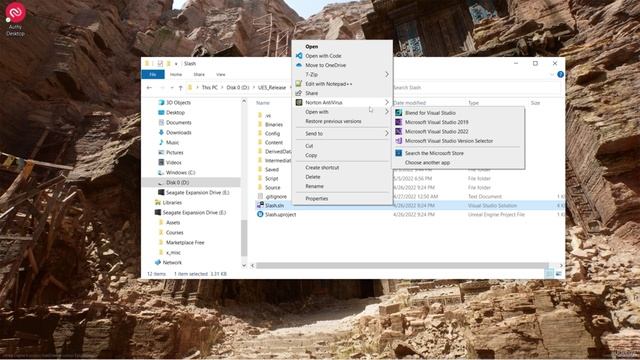This screenshot has width=640, height=360.
Task: Click the Visual Studio 2022 icon
Action: [398, 131]
